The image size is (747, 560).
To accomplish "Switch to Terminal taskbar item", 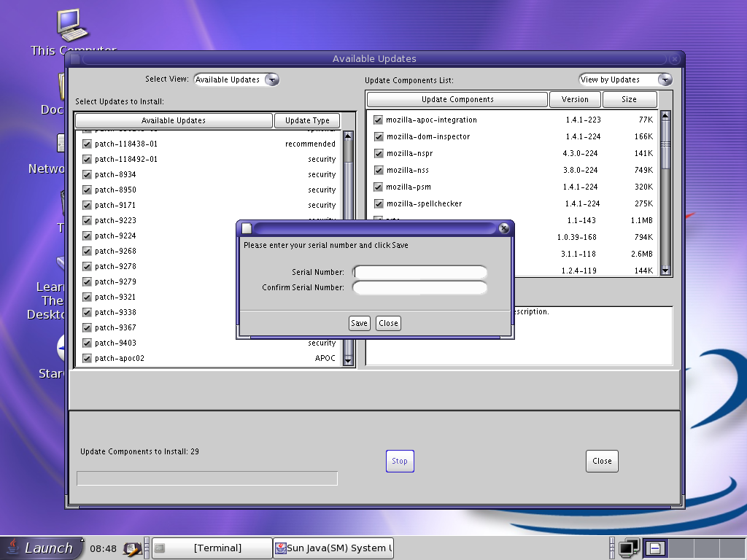I will [x=212, y=548].
